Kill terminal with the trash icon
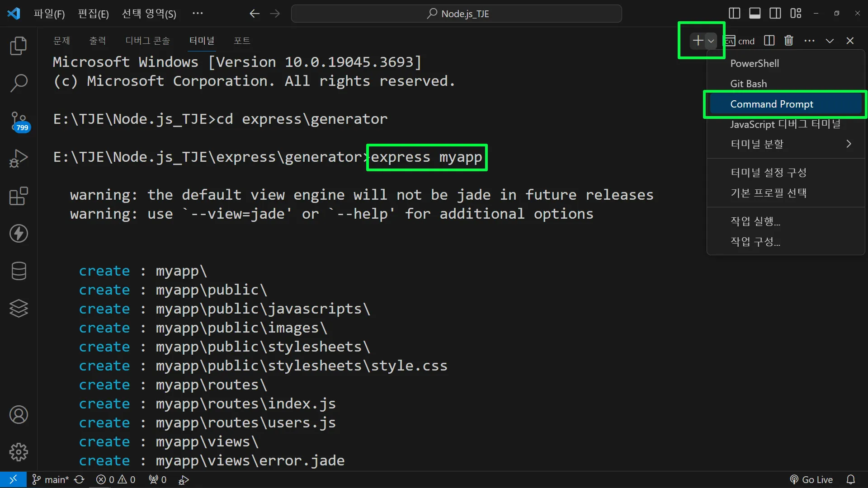Screen dimensions: 868x488 click(x=788, y=41)
